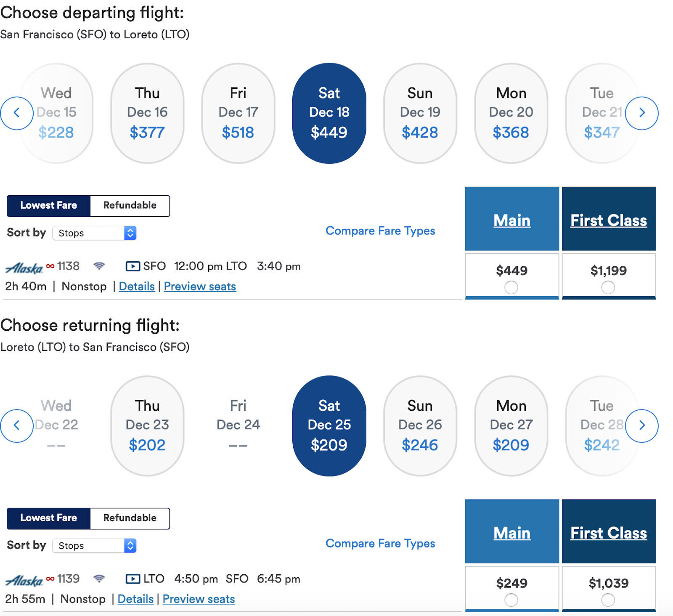Click previous dates arrow for departing flight

(17, 113)
